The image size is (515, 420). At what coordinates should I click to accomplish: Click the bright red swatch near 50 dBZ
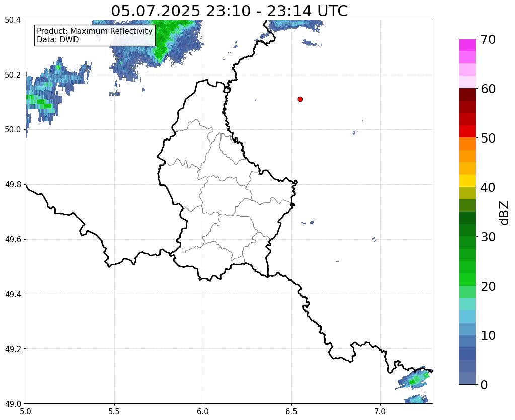point(467,131)
